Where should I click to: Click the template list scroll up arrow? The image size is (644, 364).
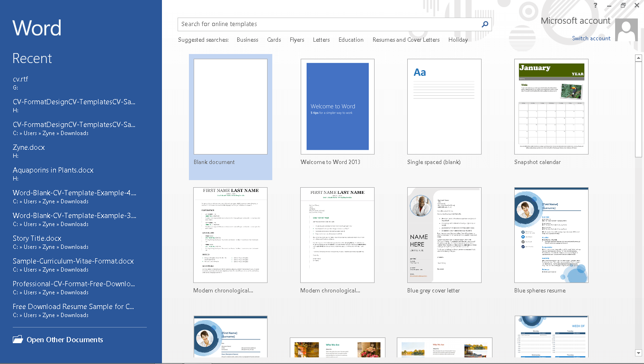click(638, 58)
